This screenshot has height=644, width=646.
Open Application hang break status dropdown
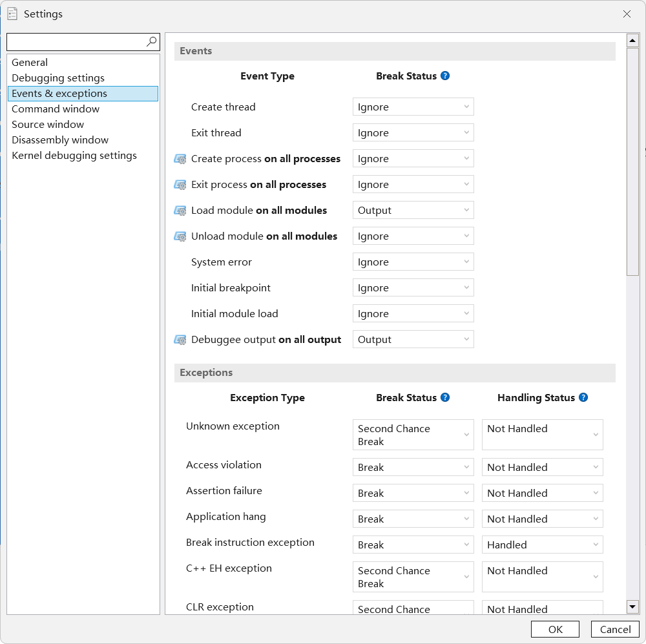coord(413,519)
